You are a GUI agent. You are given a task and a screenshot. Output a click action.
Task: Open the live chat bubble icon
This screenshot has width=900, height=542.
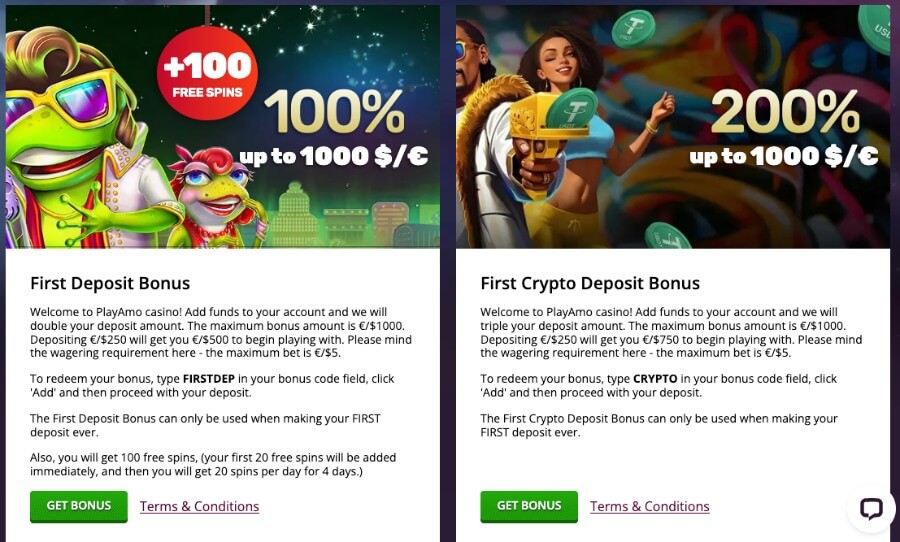point(871,508)
